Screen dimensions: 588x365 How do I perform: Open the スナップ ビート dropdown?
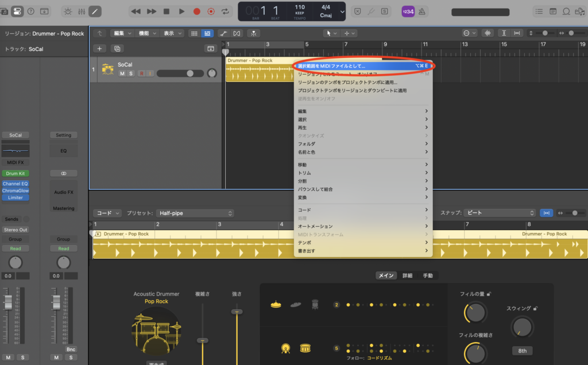(x=500, y=212)
